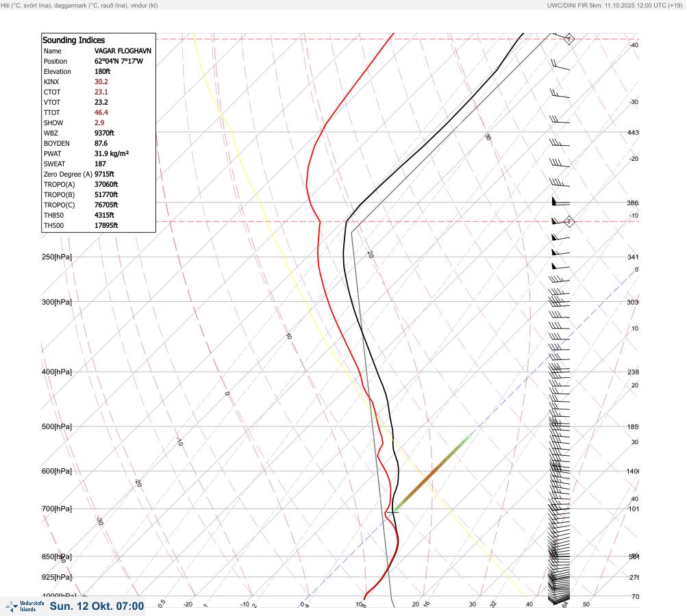Click the Zero Degree (A) value 9715ft
The width and height of the screenshot is (687, 616).
[104, 175]
